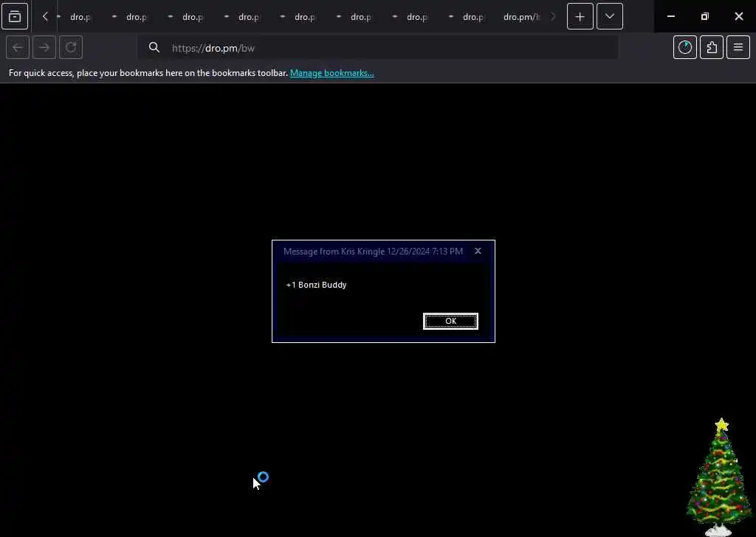Expand the list all tabs dropdown
The width and height of the screenshot is (756, 537).
[x=609, y=16]
